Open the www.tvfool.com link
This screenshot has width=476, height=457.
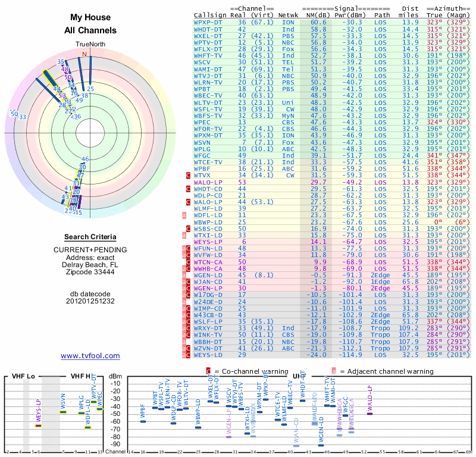tap(90, 356)
